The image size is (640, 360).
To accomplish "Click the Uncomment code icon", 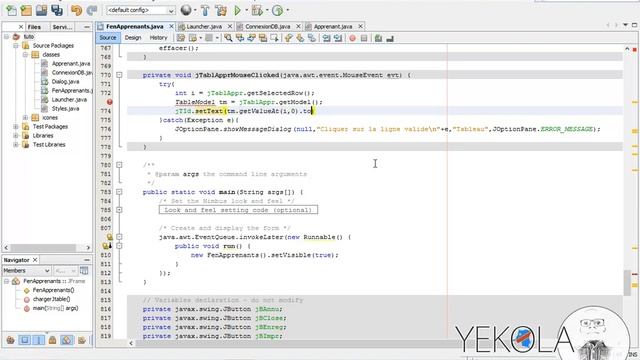I will click(x=390, y=38).
